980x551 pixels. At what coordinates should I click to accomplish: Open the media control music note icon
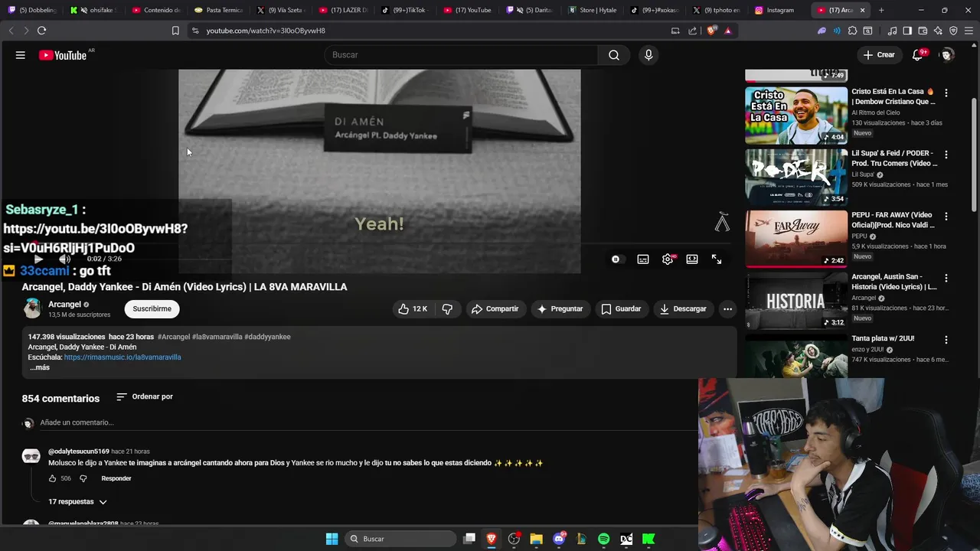(x=892, y=31)
